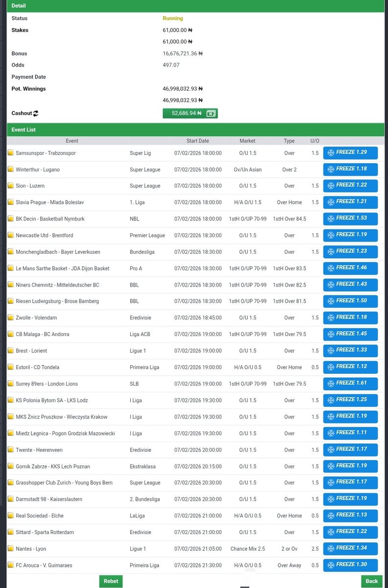
Task: Click the folder icon beside Miedz Legnica row
Action: tap(11, 433)
